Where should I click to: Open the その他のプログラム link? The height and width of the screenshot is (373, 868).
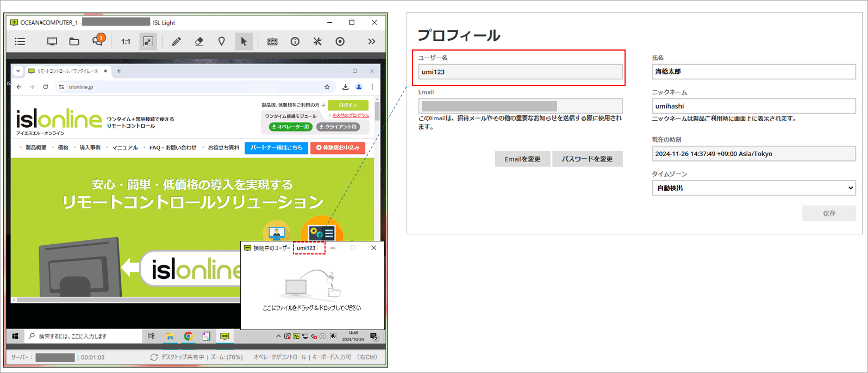click(350, 115)
